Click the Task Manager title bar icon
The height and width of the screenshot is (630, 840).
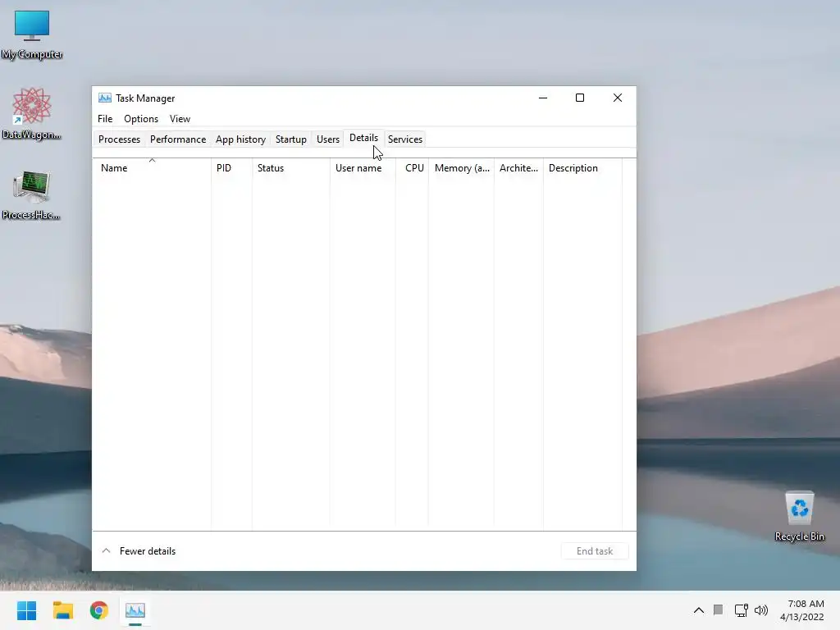tap(105, 98)
